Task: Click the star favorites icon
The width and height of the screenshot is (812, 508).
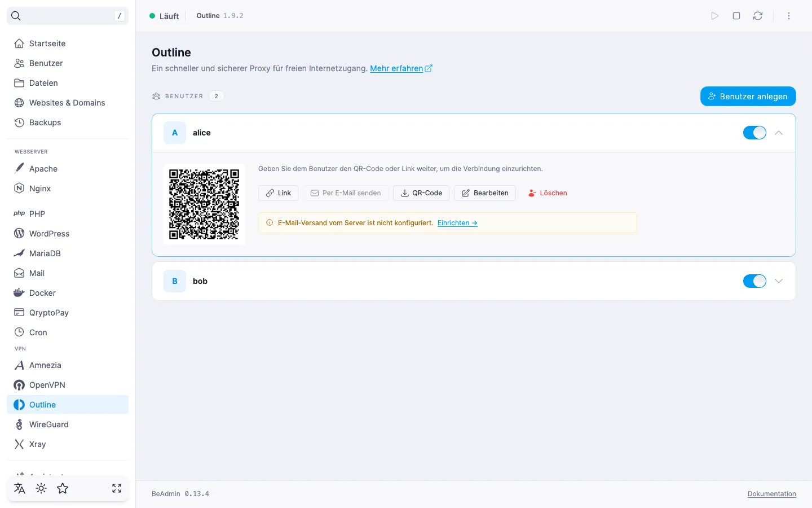Action: click(63, 489)
